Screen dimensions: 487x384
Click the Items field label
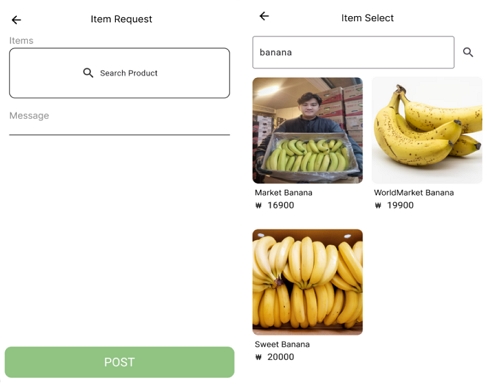click(x=21, y=41)
